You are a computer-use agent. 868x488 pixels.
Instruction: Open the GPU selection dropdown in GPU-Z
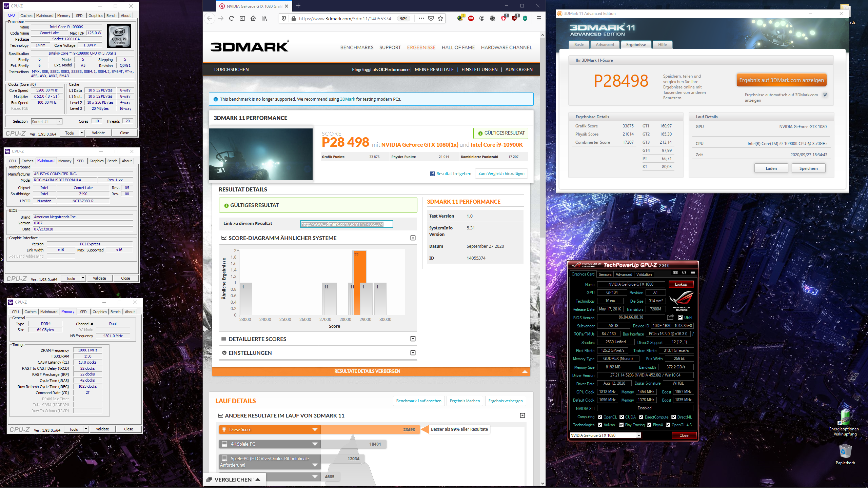(x=605, y=435)
